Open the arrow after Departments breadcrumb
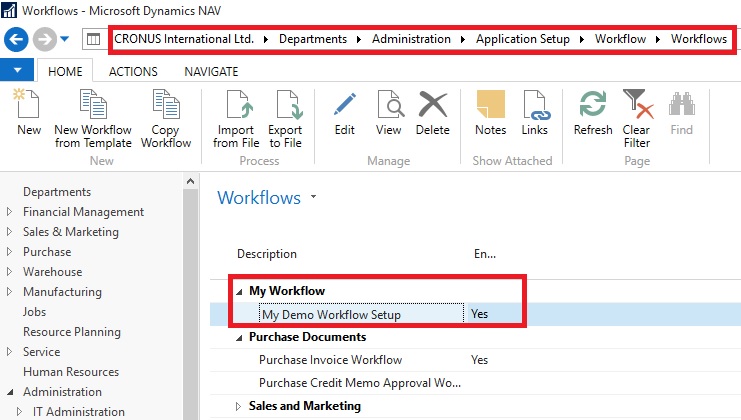Screen dimensions: 741x420 [359, 39]
